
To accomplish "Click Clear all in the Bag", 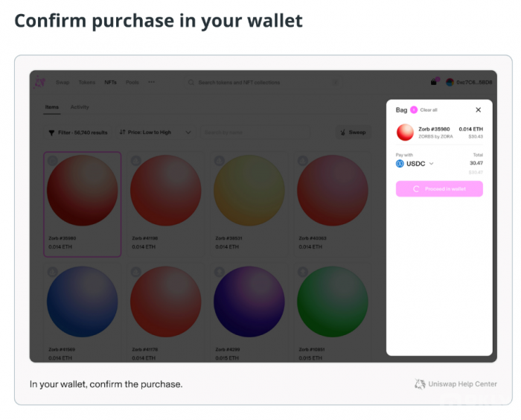I will [x=429, y=109].
